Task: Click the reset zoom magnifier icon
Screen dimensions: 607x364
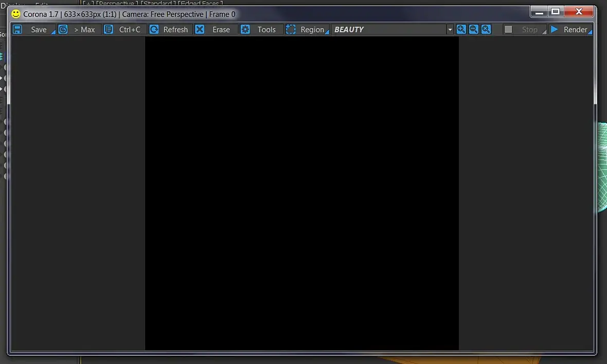Action: [486, 29]
